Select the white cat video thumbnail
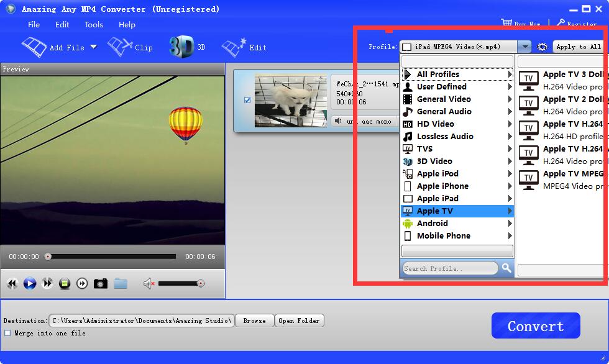609x364 pixels. coord(291,101)
